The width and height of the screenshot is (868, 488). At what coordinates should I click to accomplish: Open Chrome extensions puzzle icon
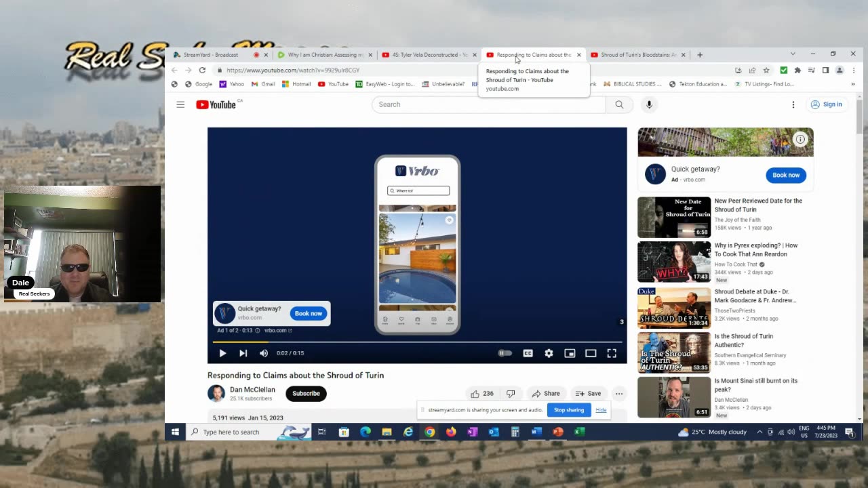(x=797, y=70)
